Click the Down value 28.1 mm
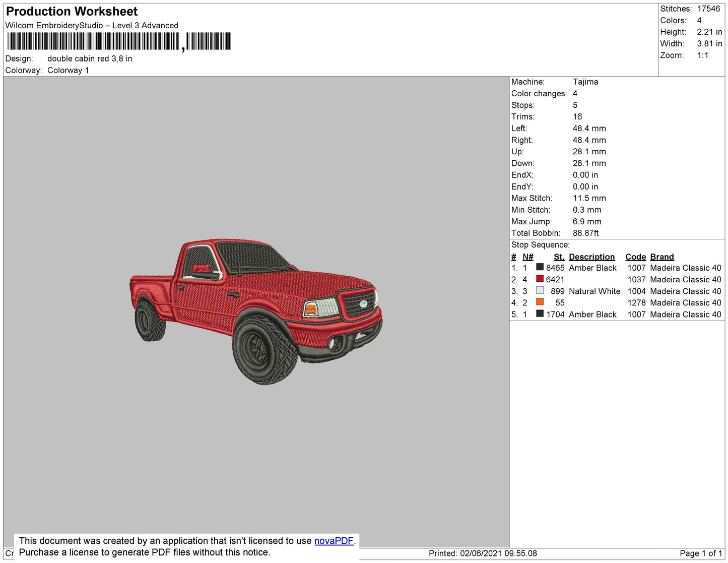Image resolution: width=728 pixels, height=563 pixels. pos(589,163)
